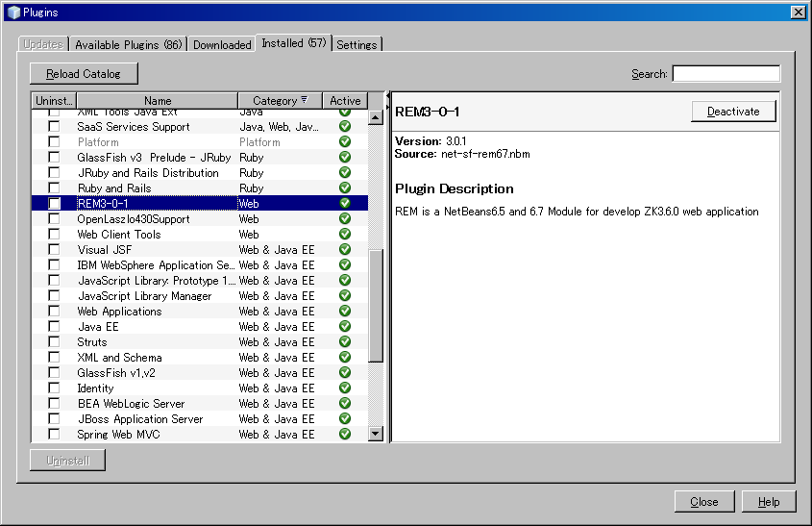
Task: Click the active icon for GlassFish v1,v2
Action: (345, 372)
